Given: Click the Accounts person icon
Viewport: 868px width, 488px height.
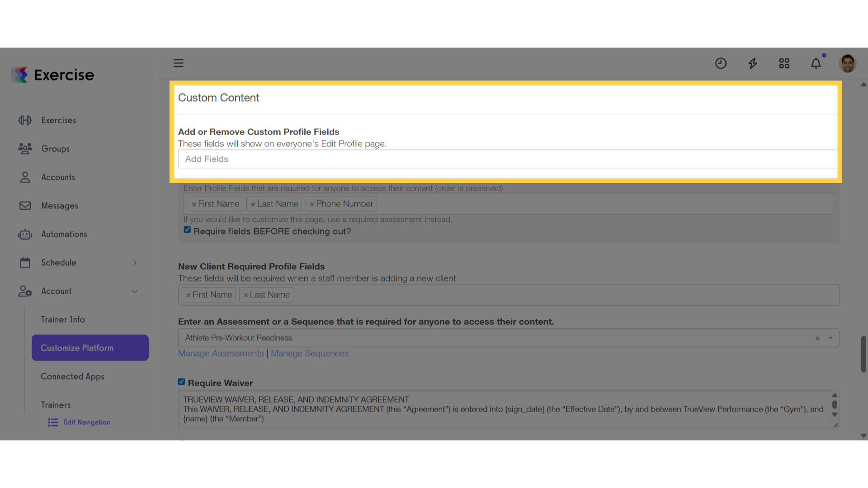Looking at the screenshot, I should point(25,177).
